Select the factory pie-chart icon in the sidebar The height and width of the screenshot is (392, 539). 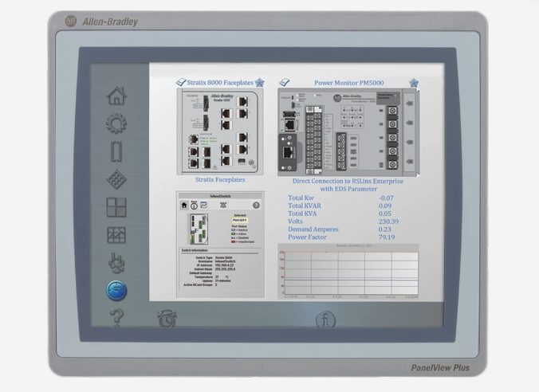(x=116, y=263)
